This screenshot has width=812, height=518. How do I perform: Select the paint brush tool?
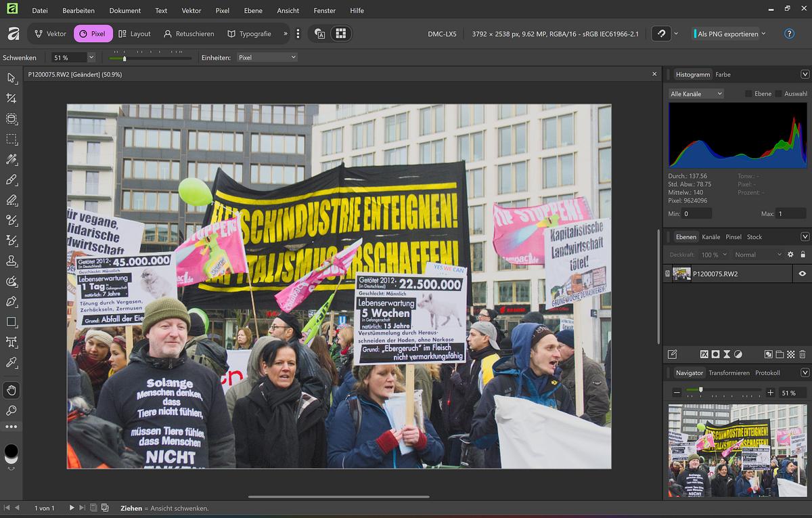pos(12,179)
